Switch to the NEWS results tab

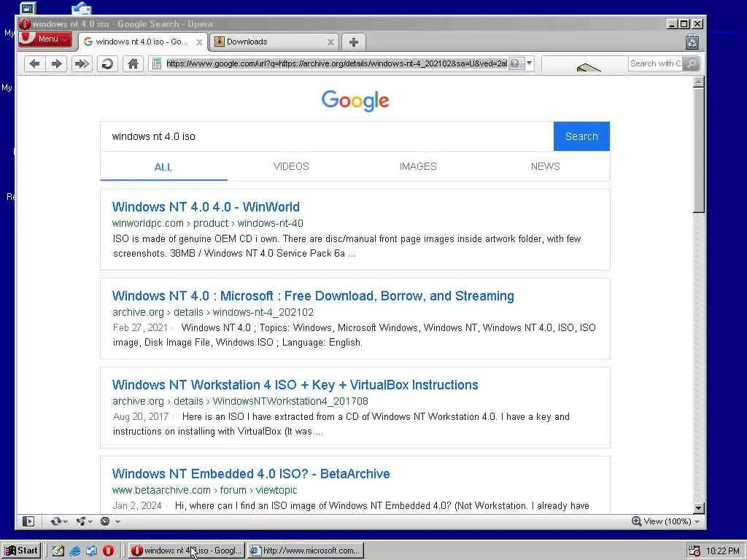tap(546, 167)
